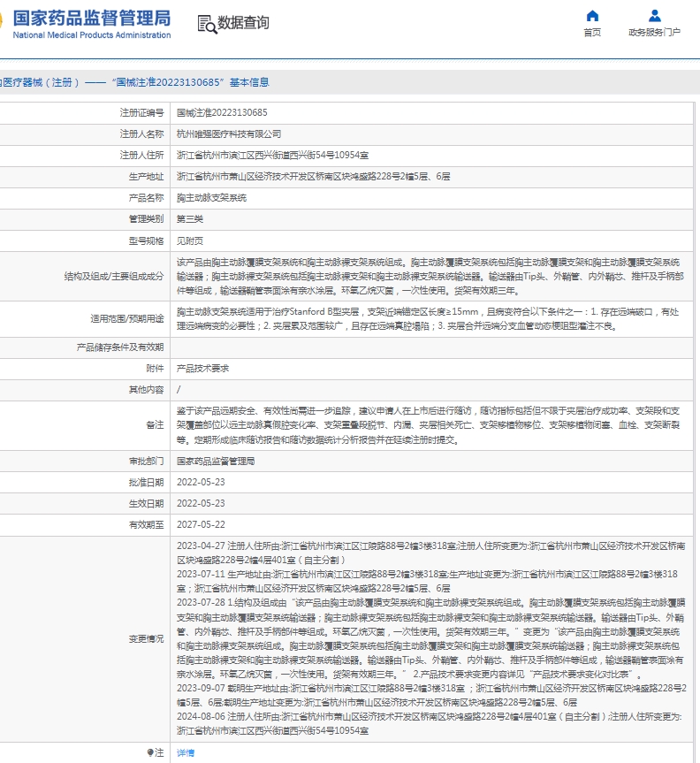Image resolution: width=700 pixels, height=763 pixels.
Task: Open the 政务服务门户 user icon
Action: point(655,16)
